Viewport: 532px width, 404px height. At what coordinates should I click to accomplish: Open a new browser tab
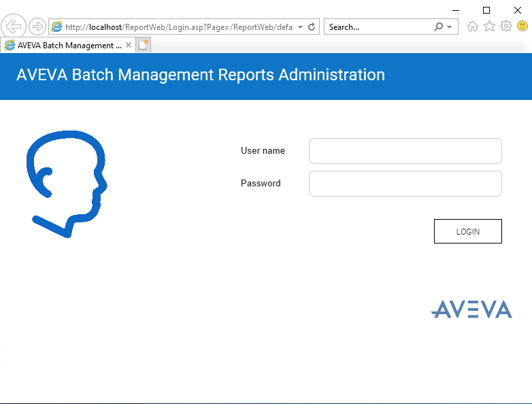coord(143,45)
